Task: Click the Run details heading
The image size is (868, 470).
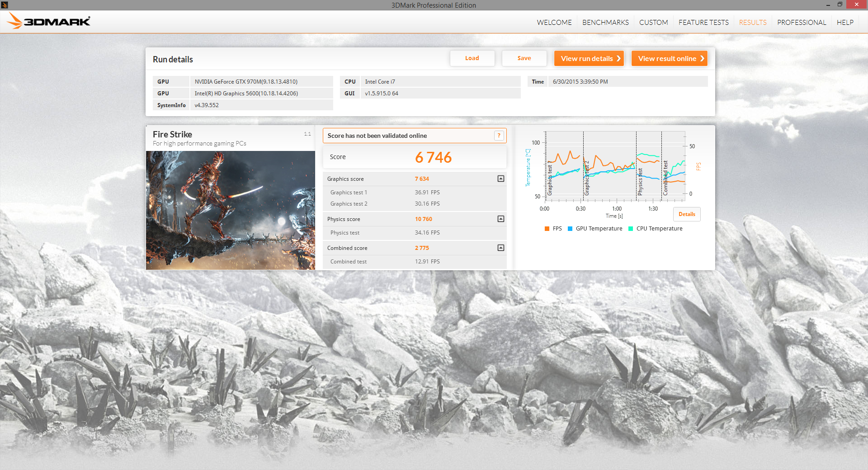Action: [173, 60]
